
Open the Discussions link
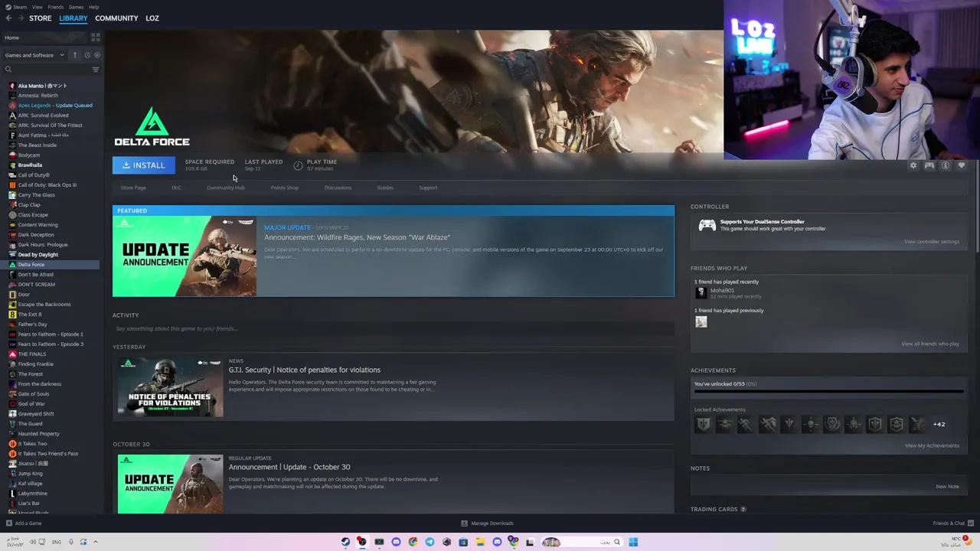pyautogui.click(x=338, y=187)
